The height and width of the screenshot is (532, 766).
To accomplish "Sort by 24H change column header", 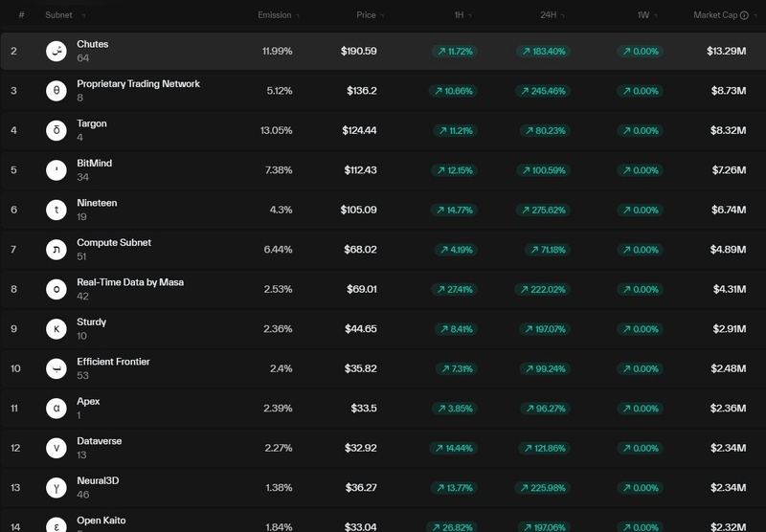I will (550, 15).
